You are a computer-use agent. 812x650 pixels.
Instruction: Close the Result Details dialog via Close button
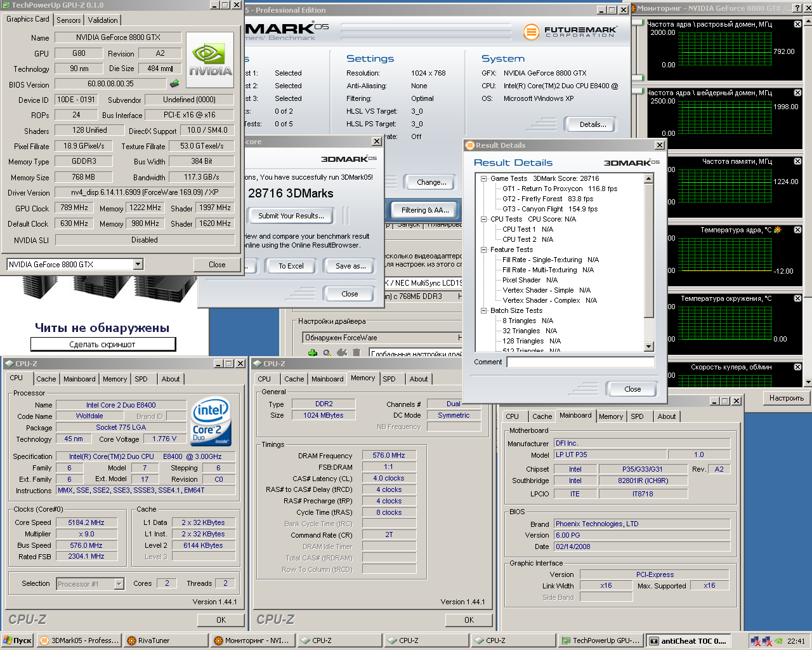click(x=632, y=389)
